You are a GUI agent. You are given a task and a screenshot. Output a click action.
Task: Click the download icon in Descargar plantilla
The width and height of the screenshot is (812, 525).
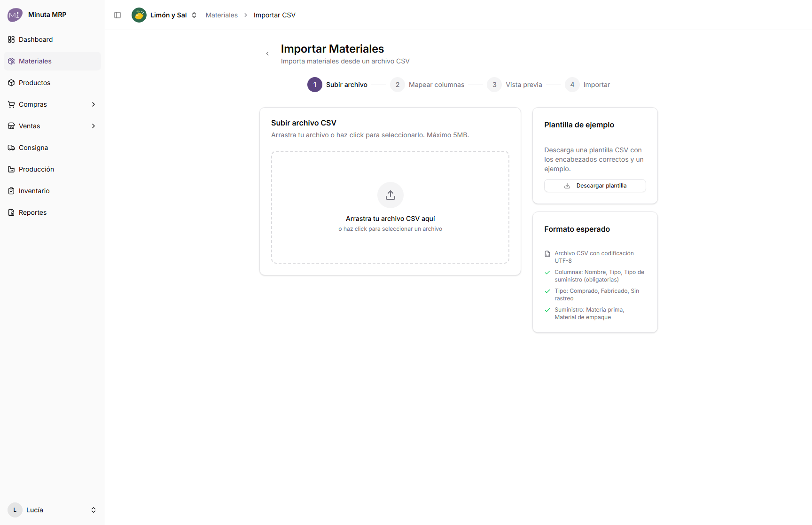click(x=567, y=186)
